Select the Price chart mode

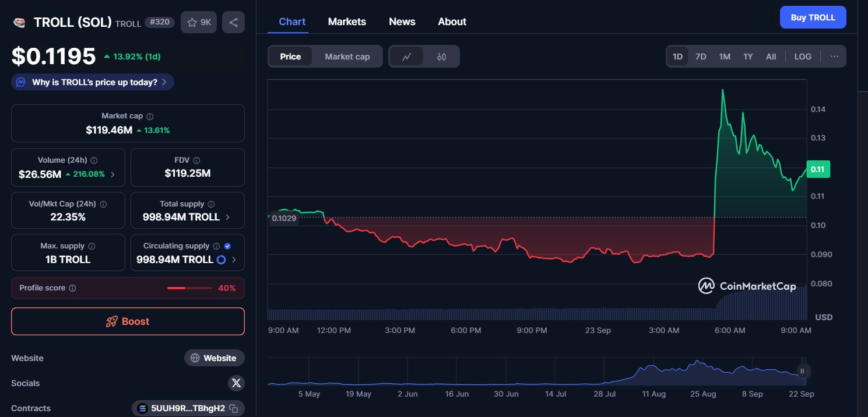tap(290, 57)
